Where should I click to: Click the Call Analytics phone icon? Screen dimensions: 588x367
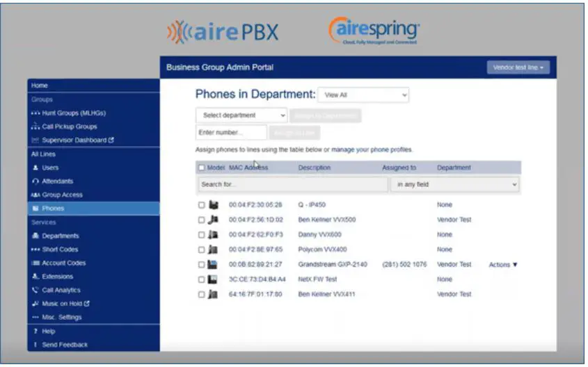coord(35,290)
